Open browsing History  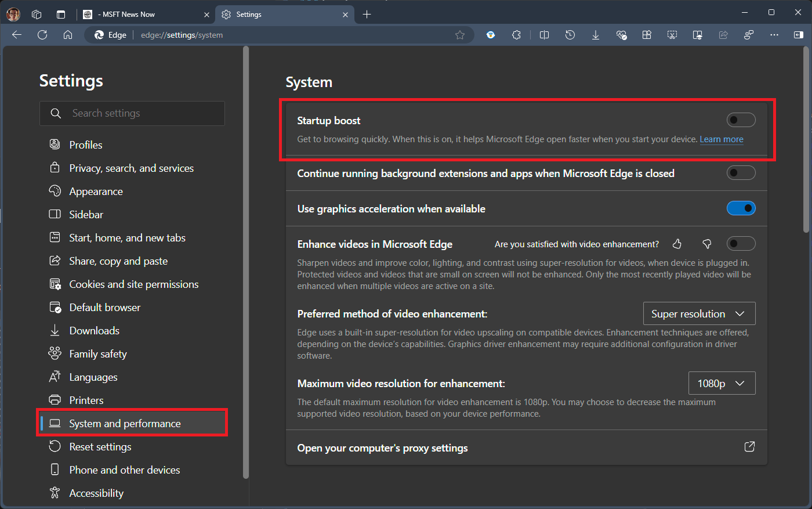coord(570,35)
